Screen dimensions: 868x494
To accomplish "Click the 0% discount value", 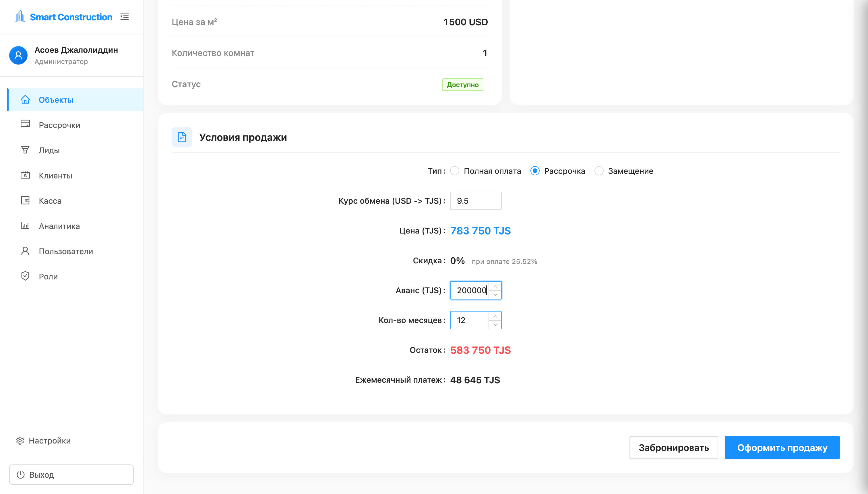I will 457,260.
